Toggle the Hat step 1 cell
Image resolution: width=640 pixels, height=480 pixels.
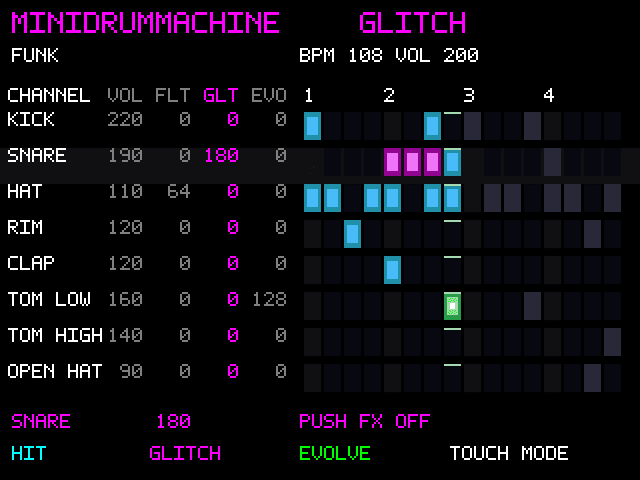312,198
